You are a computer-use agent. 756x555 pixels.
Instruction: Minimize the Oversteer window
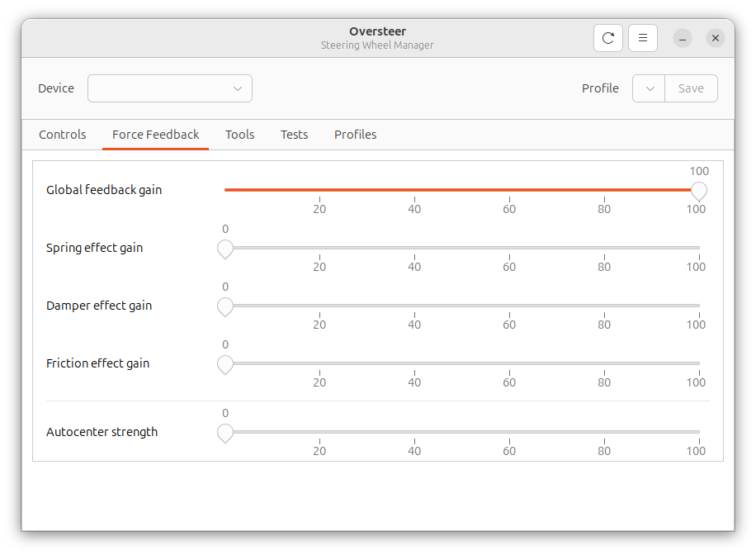(683, 38)
